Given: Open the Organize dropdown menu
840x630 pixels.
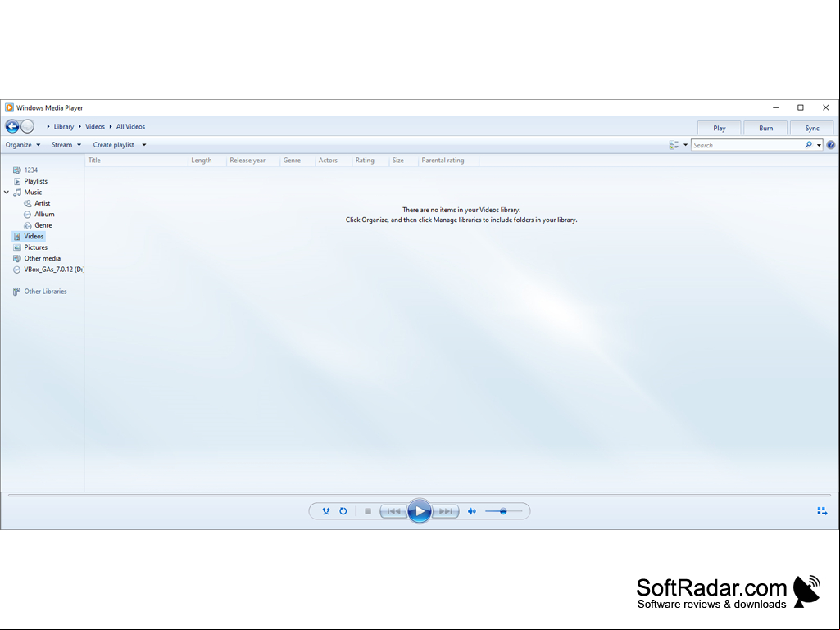Looking at the screenshot, I should coord(22,145).
